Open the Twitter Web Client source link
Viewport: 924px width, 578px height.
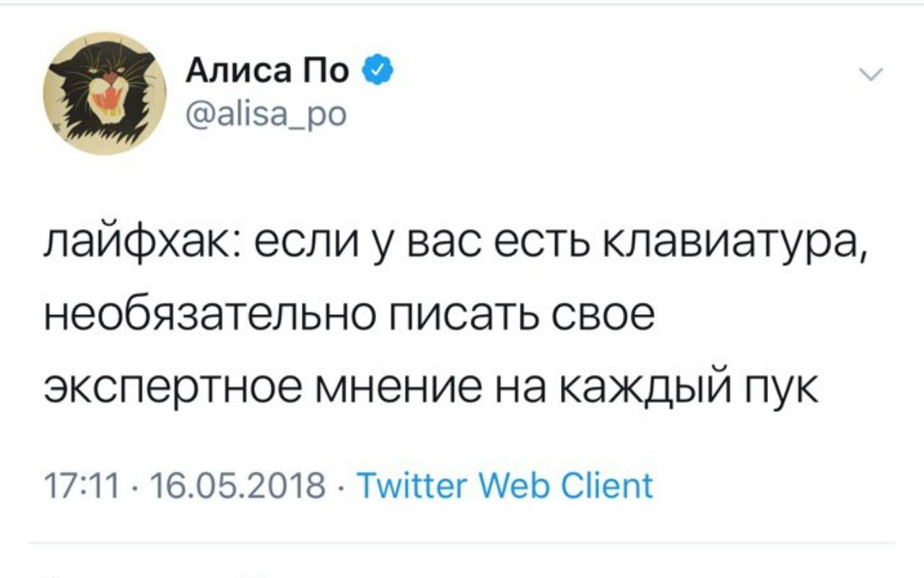pyautogui.click(x=505, y=486)
